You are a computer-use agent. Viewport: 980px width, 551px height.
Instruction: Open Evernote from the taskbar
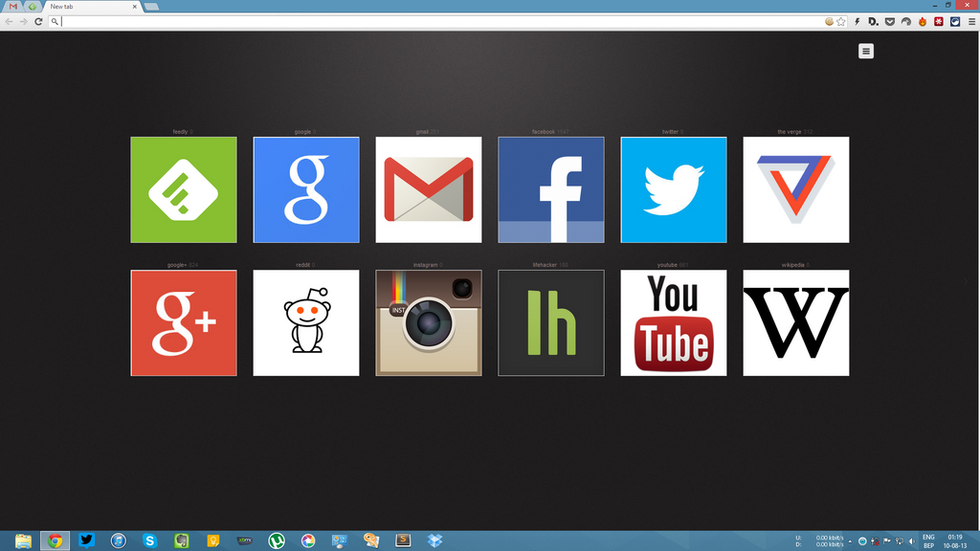click(x=182, y=540)
